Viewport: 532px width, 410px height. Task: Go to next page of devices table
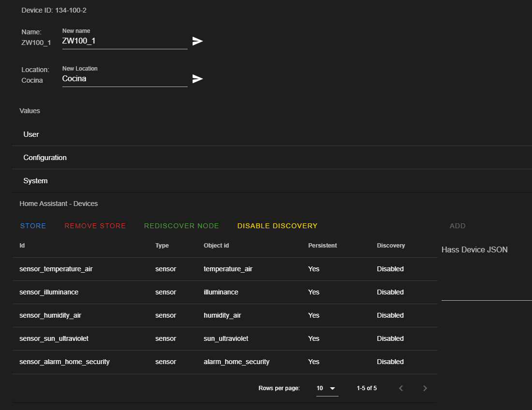(425, 388)
